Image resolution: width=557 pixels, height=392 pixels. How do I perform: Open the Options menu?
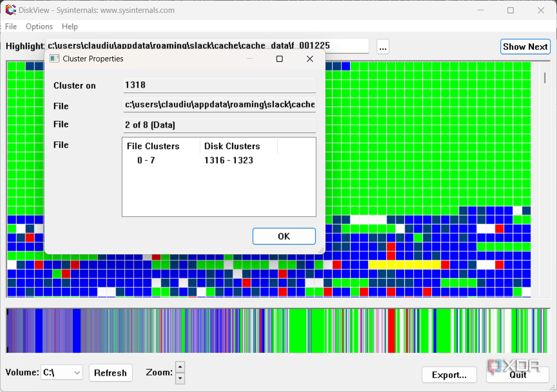click(x=39, y=26)
